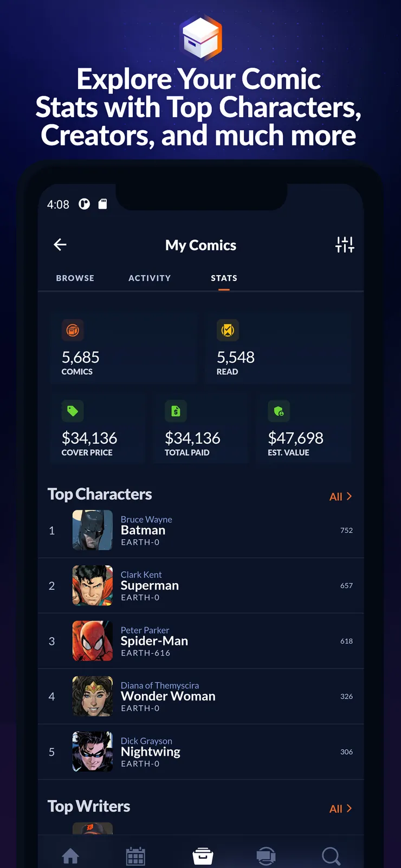Switch to the Browse tab
Viewport: 401px width, 868px height.
75,278
